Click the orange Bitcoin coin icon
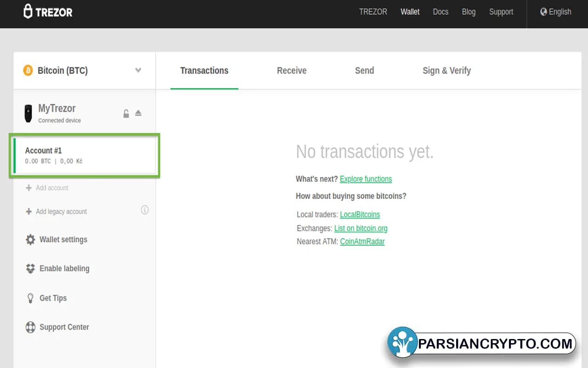 [x=28, y=70]
